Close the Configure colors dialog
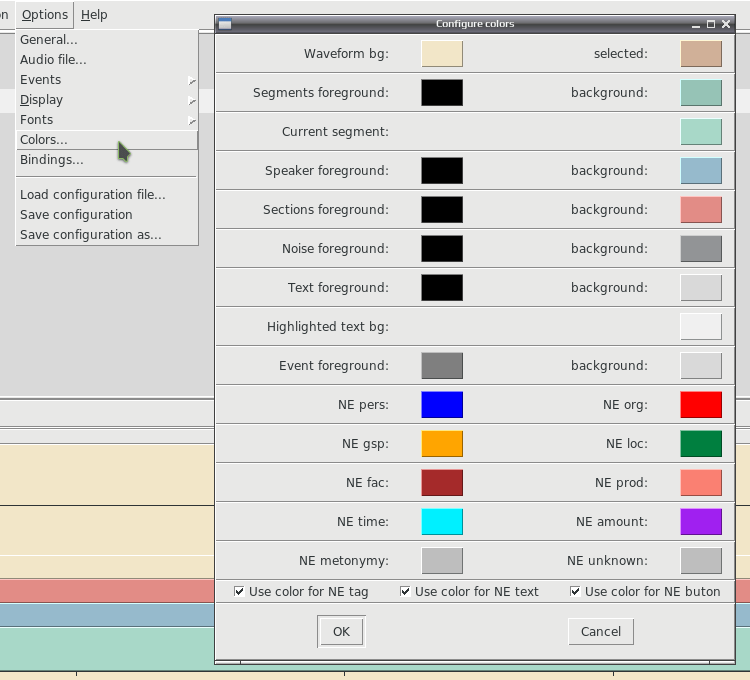 point(726,24)
